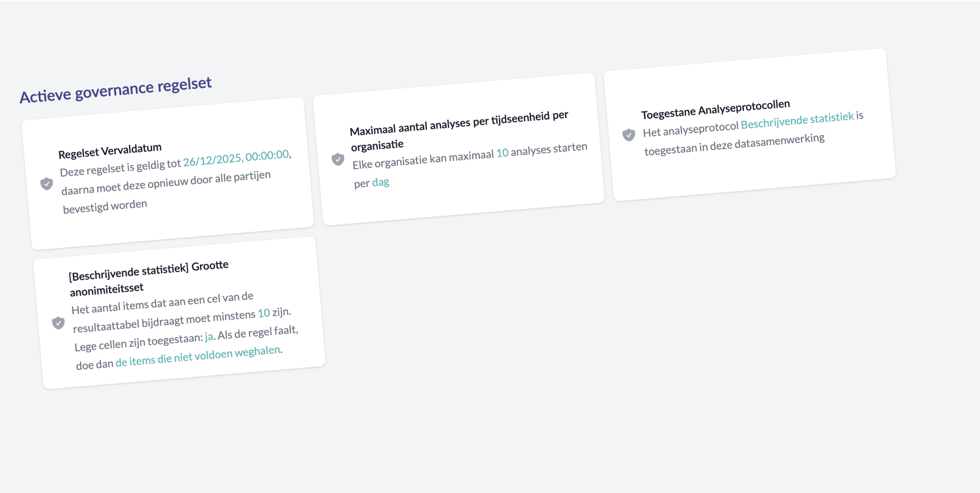
Task: Click the shield icon next to Maximaal aantal analyses
Action: 338,159
